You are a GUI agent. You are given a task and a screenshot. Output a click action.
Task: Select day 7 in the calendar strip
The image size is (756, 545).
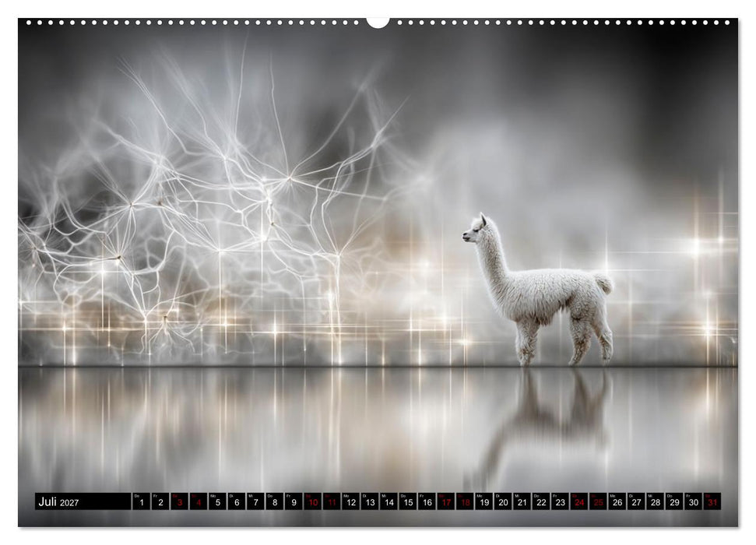coord(255,501)
